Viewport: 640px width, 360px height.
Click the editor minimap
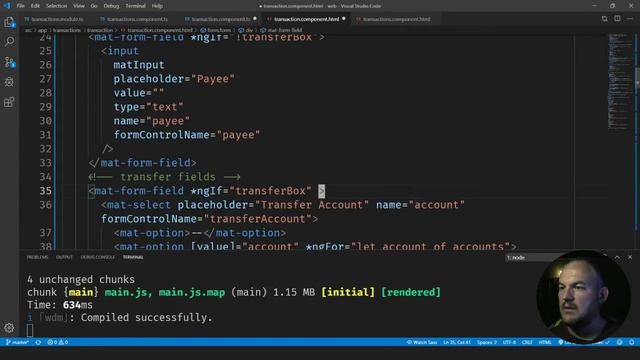tap(619, 82)
